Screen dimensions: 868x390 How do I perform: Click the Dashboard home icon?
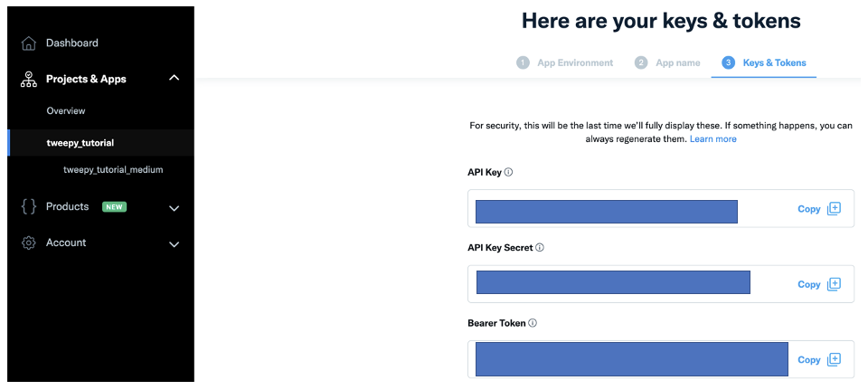[x=29, y=43]
